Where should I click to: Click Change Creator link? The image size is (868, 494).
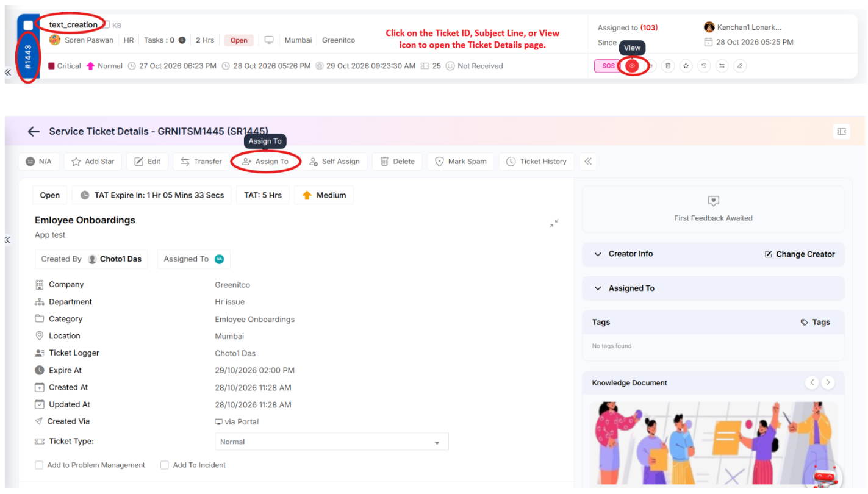point(800,254)
